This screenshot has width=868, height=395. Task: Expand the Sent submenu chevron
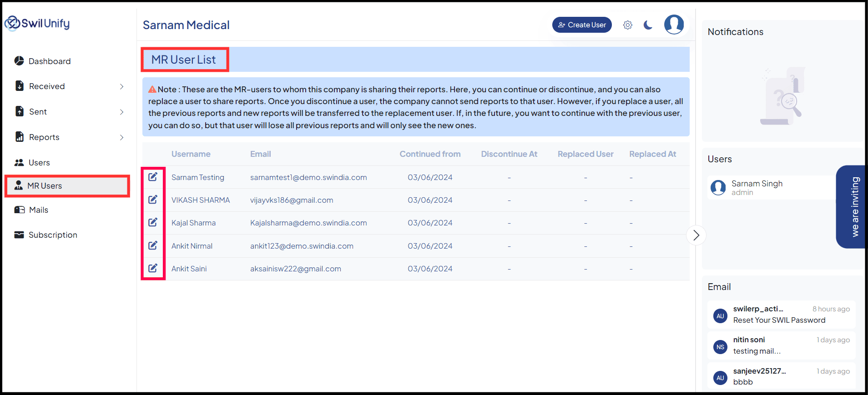click(121, 112)
